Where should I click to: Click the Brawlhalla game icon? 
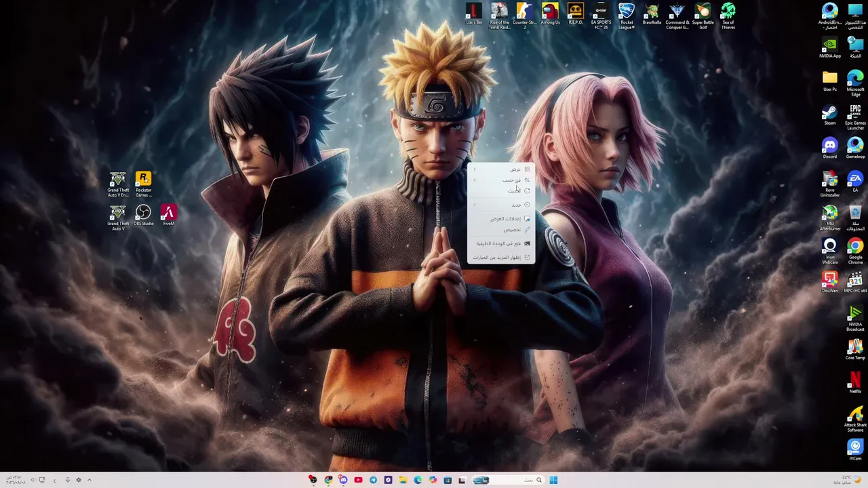(652, 15)
